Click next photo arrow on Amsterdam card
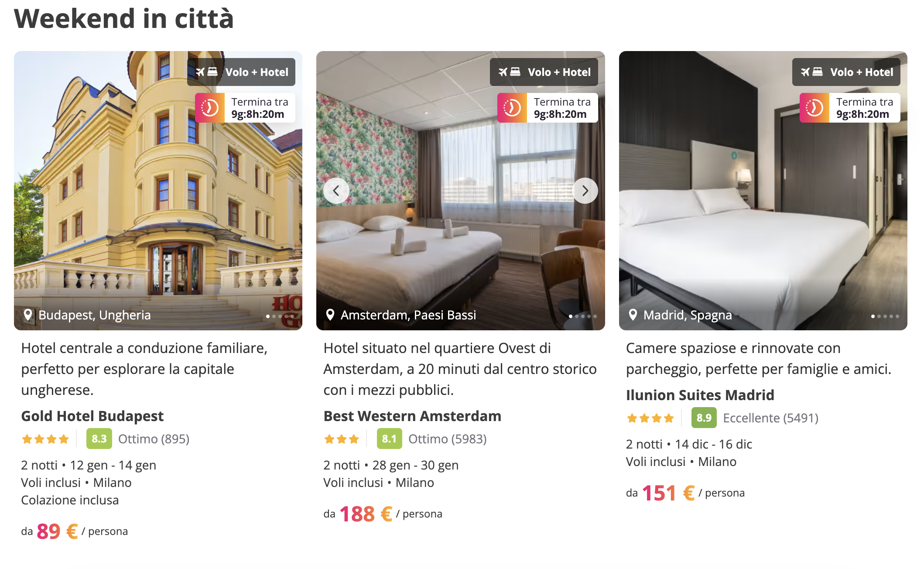 click(x=585, y=191)
